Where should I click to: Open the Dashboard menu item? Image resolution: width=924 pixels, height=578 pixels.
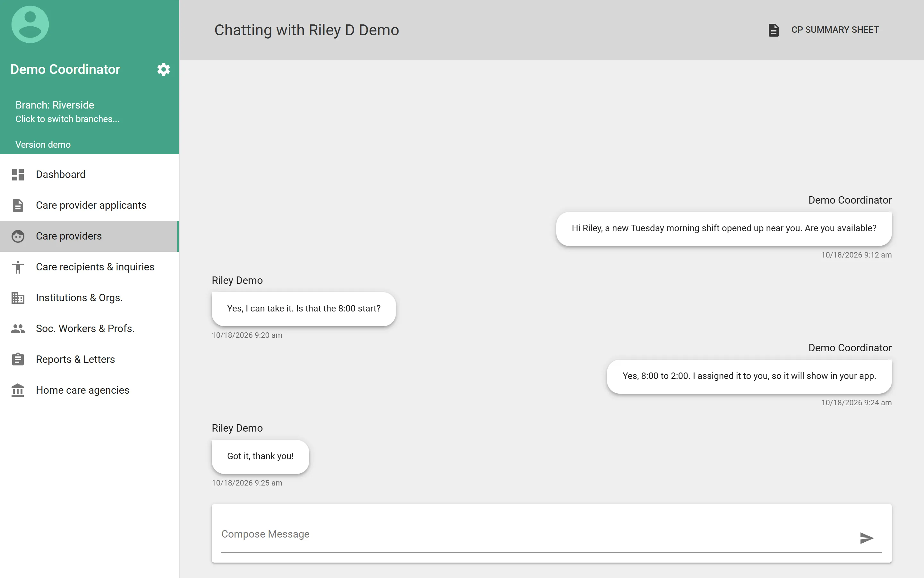pos(89,174)
